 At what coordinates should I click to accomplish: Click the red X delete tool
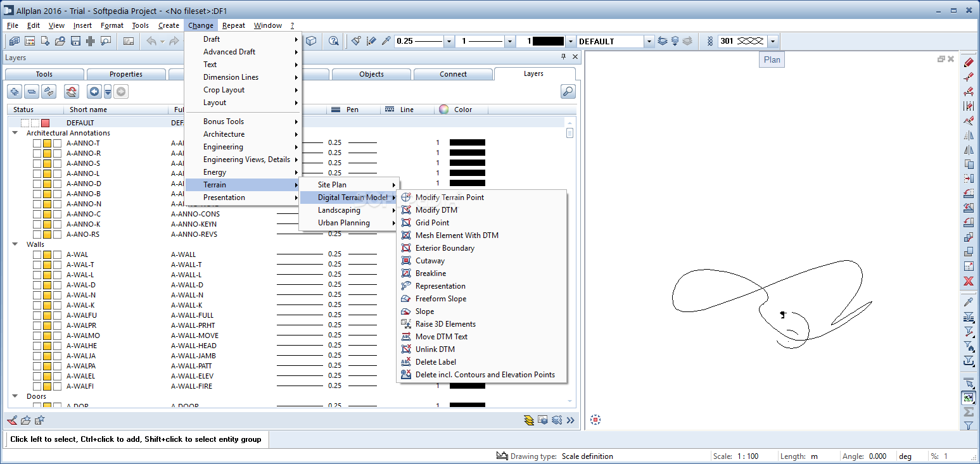coord(969,281)
